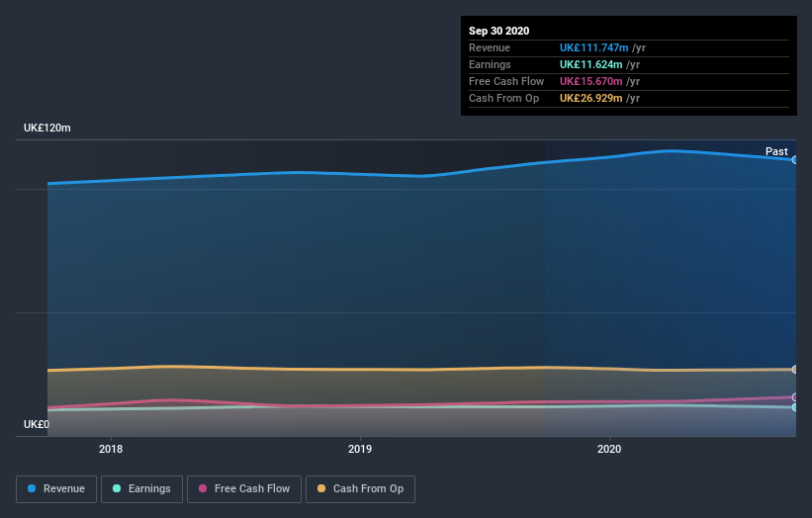Image resolution: width=812 pixels, height=518 pixels.
Task: Click the Earnings row label in tooltip
Action: click(x=490, y=64)
